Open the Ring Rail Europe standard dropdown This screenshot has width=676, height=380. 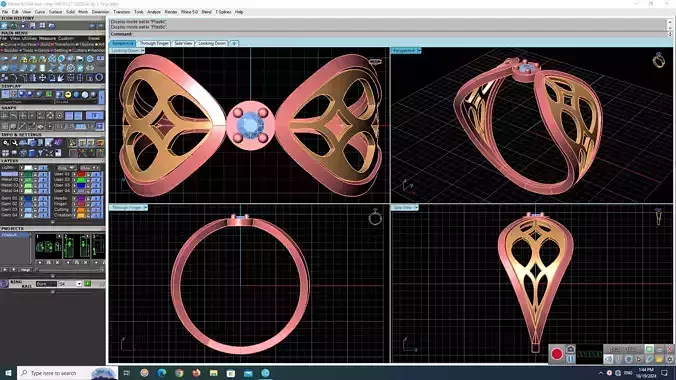coord(47,284)
